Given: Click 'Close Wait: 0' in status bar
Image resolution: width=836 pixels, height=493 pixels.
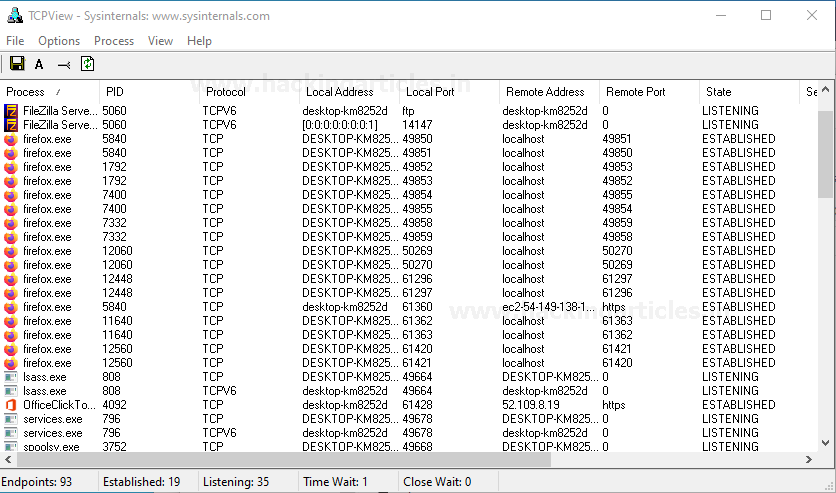Looking at the screenshot, I should tap(437, 482).
